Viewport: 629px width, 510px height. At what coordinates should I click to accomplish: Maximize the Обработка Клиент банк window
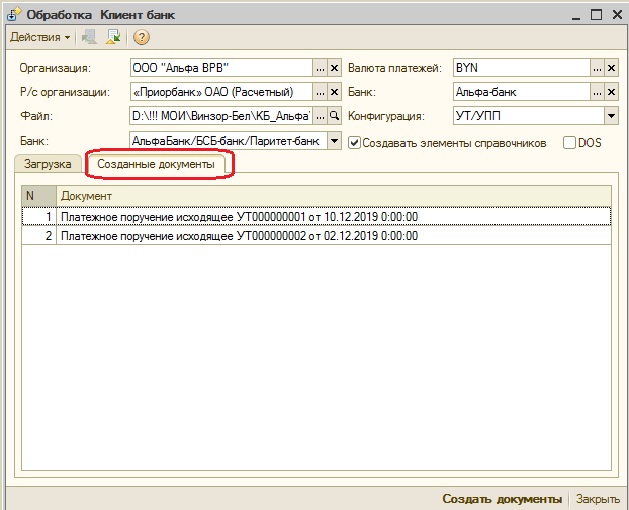[597, 15]
